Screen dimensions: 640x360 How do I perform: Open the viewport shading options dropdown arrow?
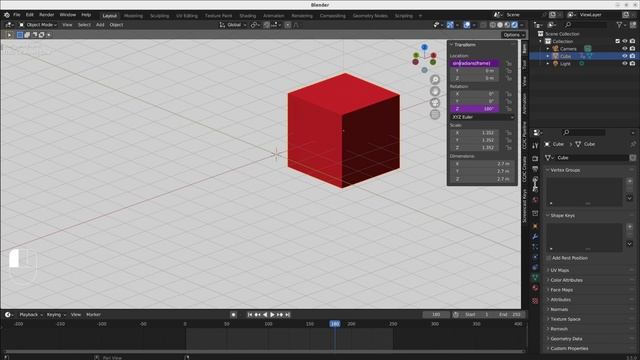(522, 25)
